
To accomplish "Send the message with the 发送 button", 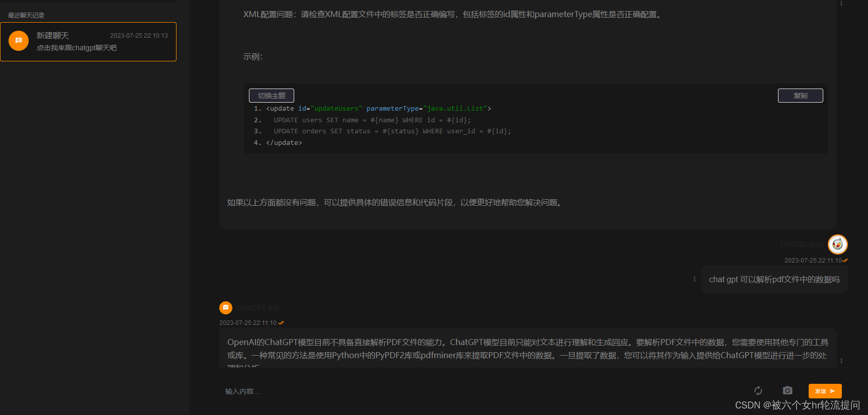I will (x=825, y=391).
